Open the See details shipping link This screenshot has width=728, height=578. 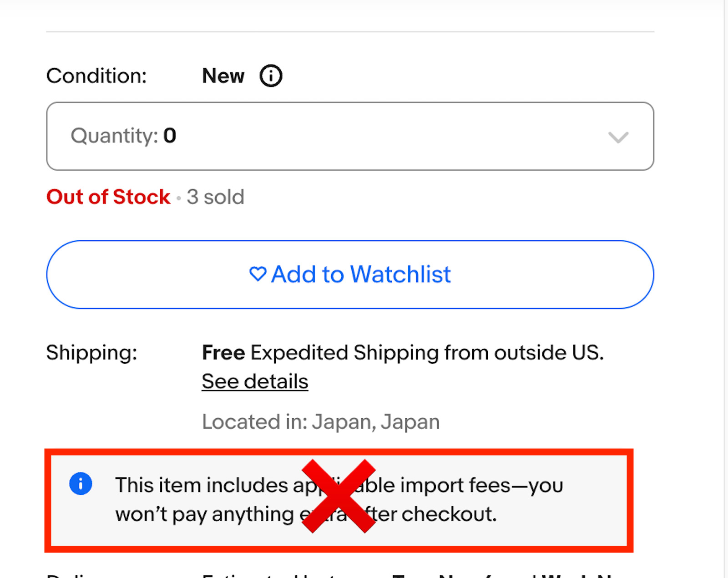coord(255,381)
